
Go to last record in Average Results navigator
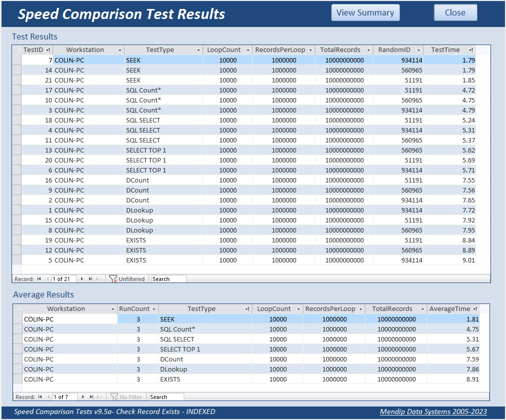click(92, 397)
